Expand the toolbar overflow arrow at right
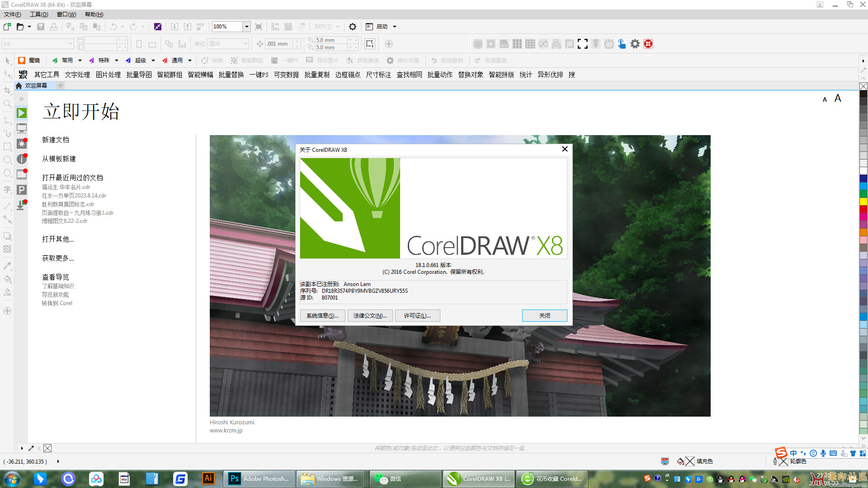Screen dimensions: 868x488 coord(863,61)
